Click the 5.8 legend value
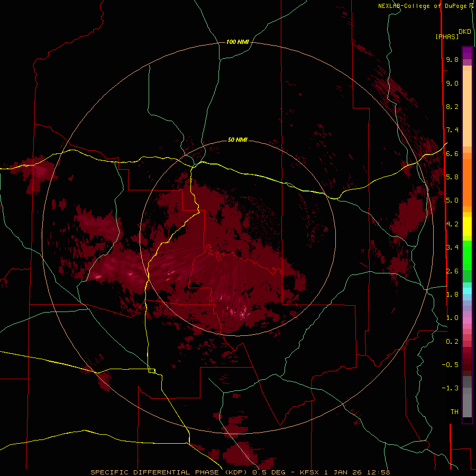The width and height of the screenshot is (476, 476). [452, 177]
